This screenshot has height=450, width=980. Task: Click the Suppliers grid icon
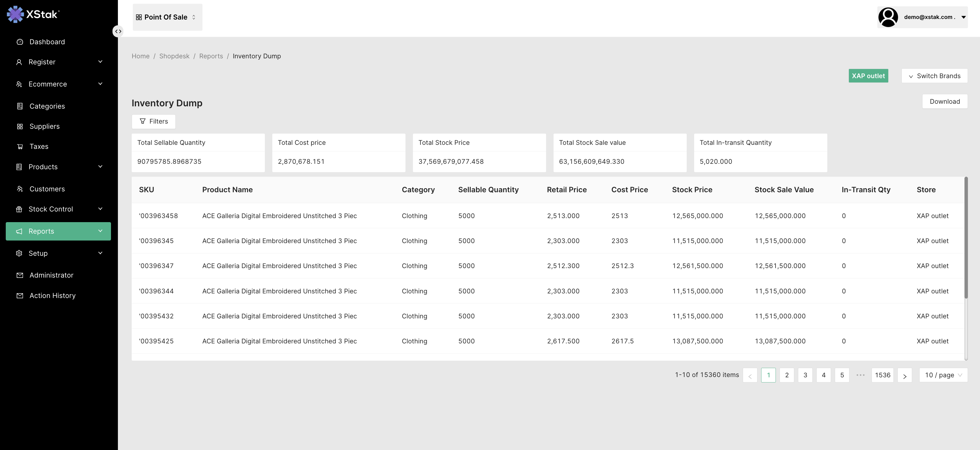pyautogui.click(x=20, y=126)
